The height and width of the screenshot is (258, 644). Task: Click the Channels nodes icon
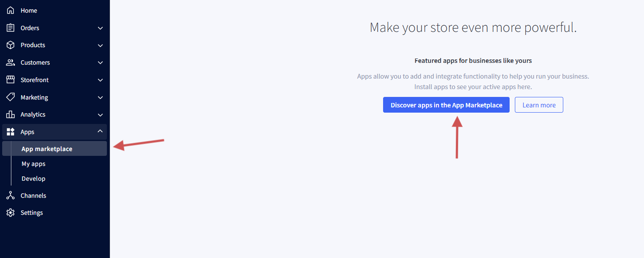click(10, 196)
